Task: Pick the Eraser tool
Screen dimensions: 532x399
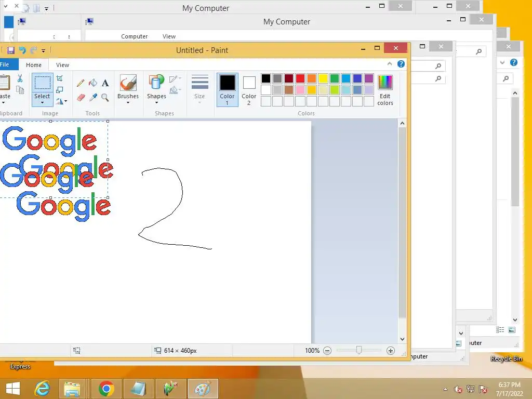Action: pyautogui.click(x=81, y=98)
